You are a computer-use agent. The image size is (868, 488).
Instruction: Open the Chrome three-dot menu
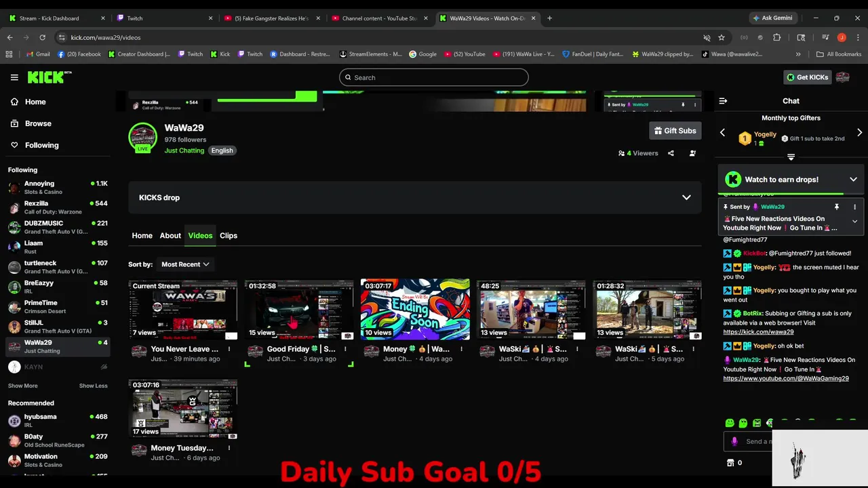pyautogui.click(x=856, y=37)
